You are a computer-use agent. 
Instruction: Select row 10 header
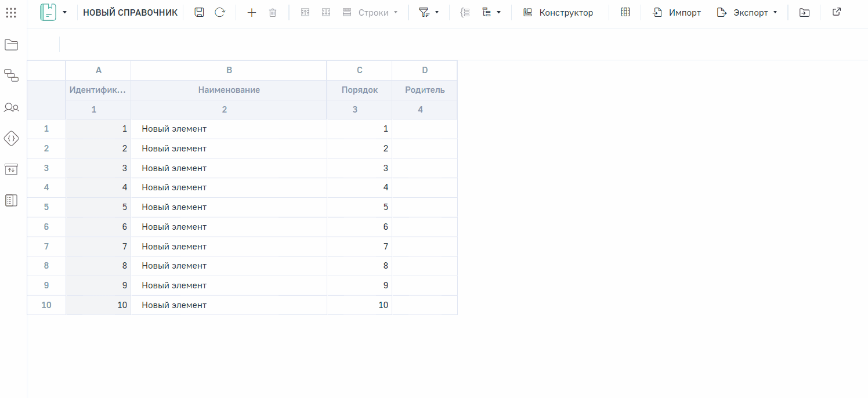click(46, 305)
